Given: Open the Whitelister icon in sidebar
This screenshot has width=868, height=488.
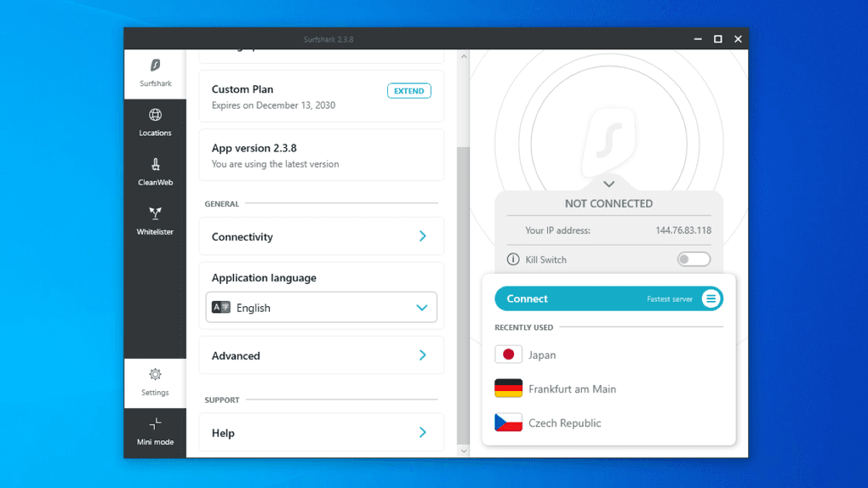Looking at the screenshot, I should 155,213.
